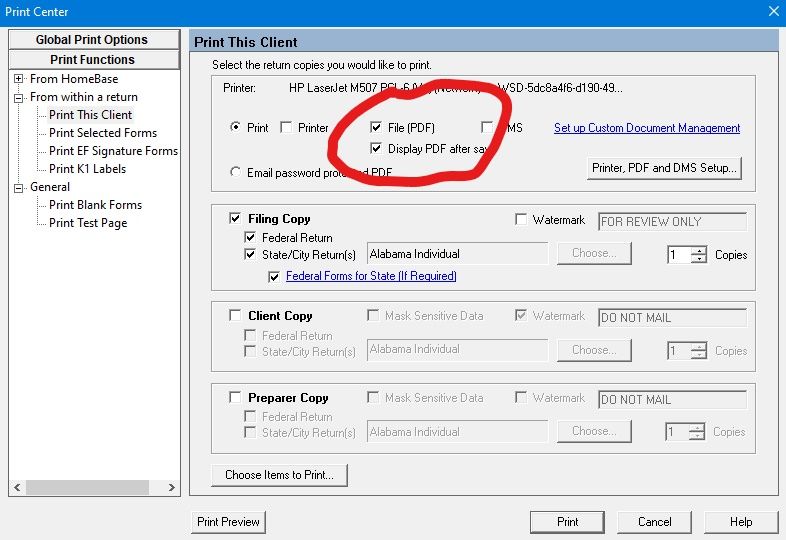786x540 pixels.
Task: Click the Print Preview button
Action: pos(228,522)
